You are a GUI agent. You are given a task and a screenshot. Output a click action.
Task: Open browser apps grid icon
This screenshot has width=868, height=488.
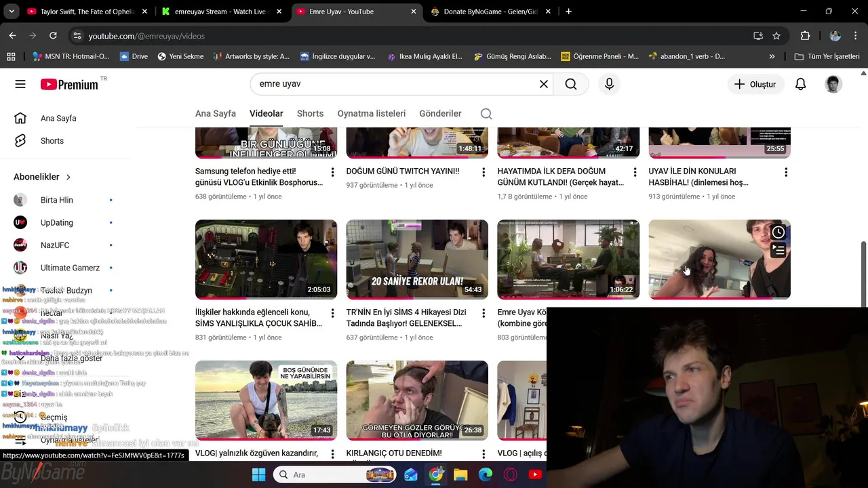click(11, 56)
